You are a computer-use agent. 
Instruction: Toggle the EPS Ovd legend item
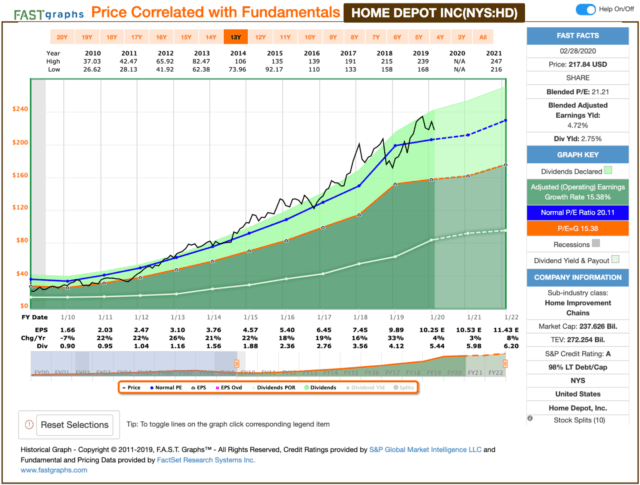(229, 387)
